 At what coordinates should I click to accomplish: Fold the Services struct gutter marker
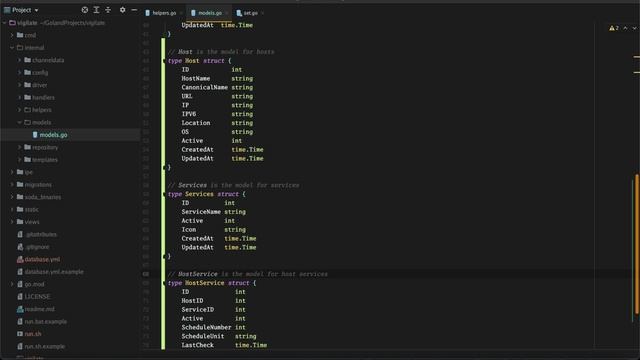[165, 194]
